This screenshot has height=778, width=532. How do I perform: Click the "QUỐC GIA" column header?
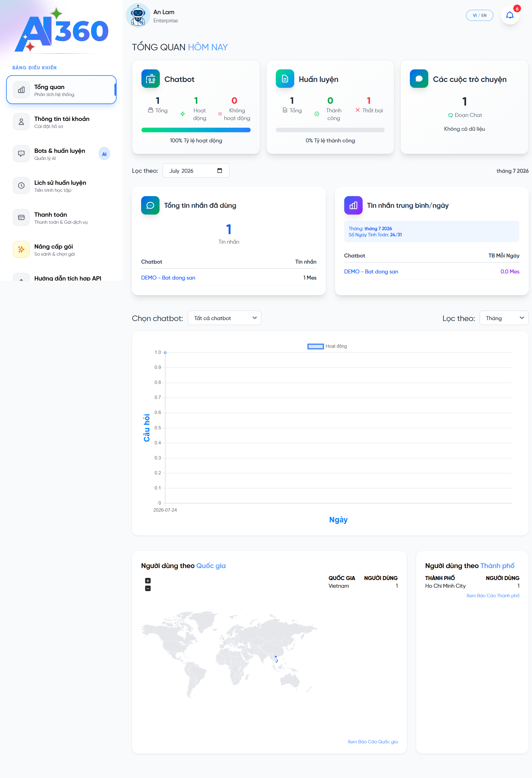(341, 578)
